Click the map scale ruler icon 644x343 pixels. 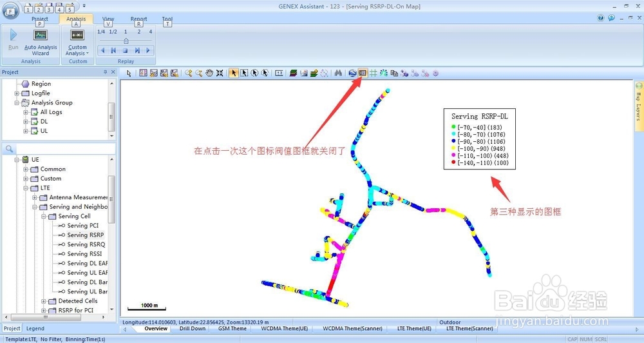coord(279,73)
